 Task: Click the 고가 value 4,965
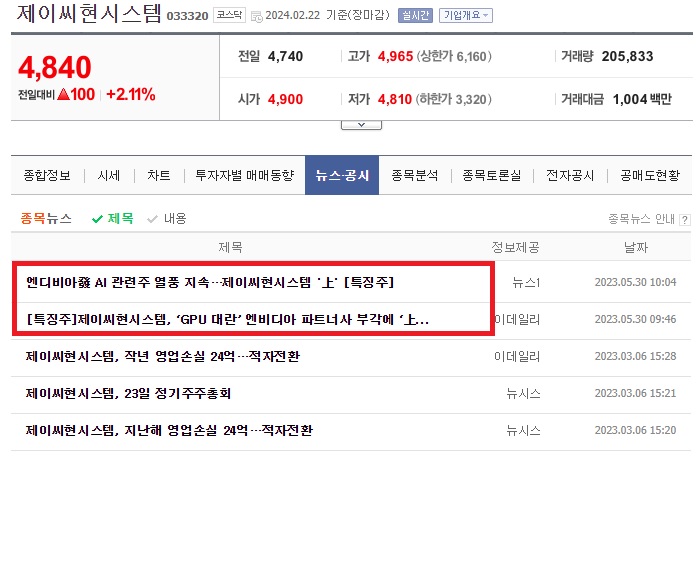pos(395,56)
